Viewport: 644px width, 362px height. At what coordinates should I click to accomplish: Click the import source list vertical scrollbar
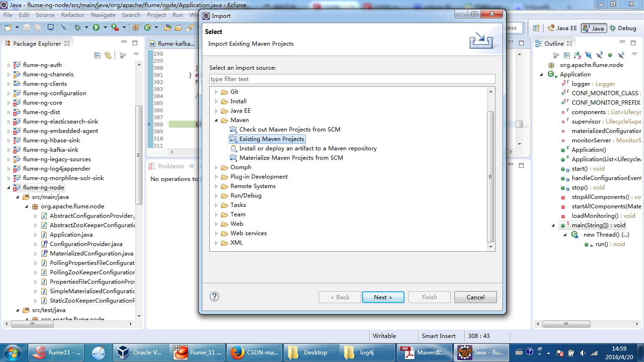click(491, 176)
